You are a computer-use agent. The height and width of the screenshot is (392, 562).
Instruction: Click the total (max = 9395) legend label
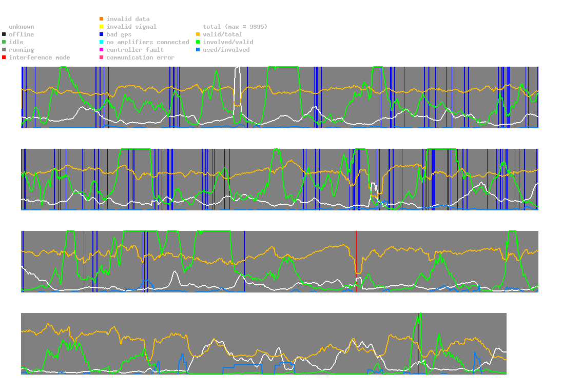pos(235,27)
